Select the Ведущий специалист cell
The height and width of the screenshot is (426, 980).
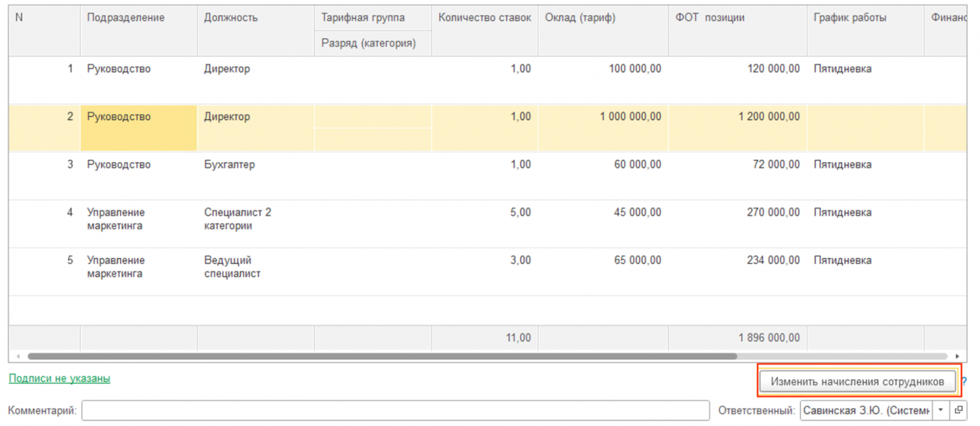click(255, 272)
